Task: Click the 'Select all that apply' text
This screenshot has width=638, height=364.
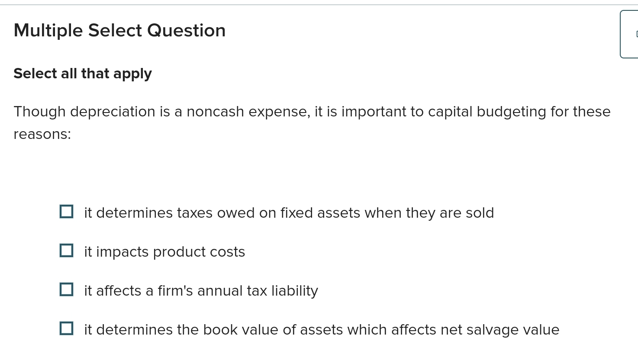Action: coord(83,73)
